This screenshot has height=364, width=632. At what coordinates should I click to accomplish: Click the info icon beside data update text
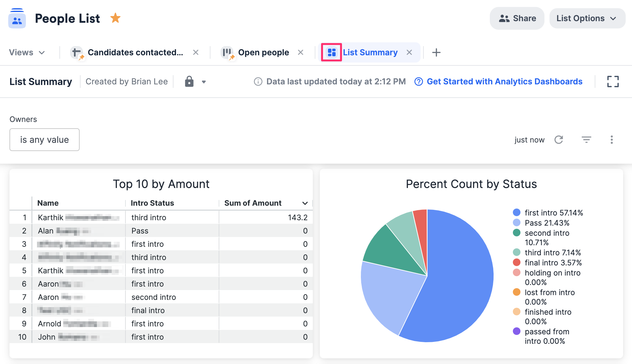tap(258, 82)
